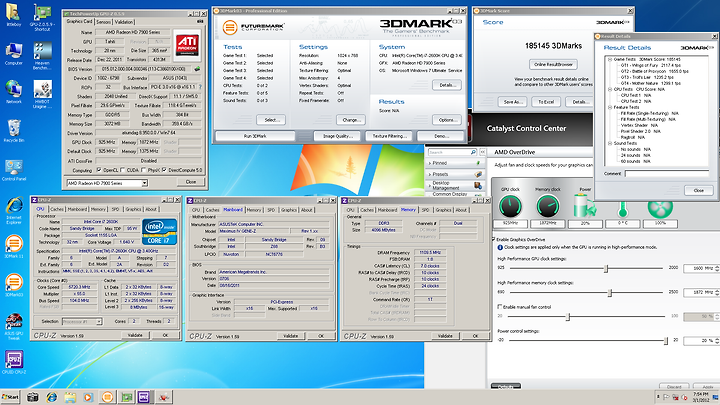Open the Caches tab in first CPU-Z window
The width and height of the screenshot is (720, 405).
pos(56,209)
